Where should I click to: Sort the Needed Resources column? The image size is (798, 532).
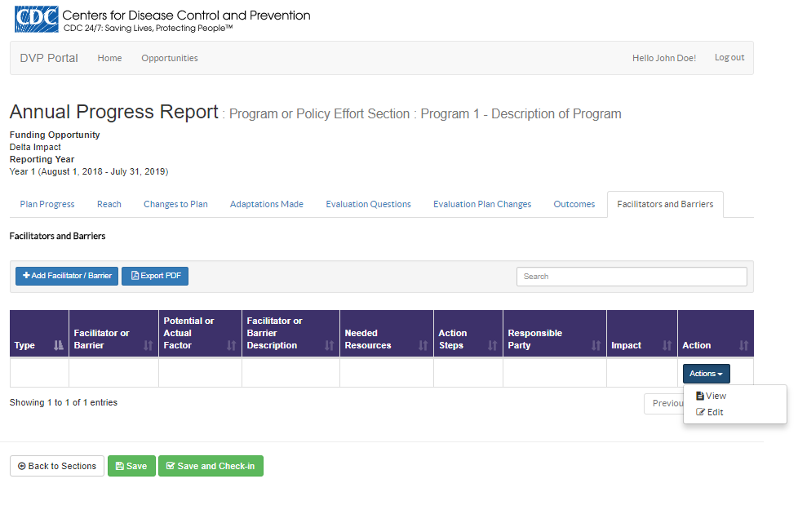tap(423, 345)
